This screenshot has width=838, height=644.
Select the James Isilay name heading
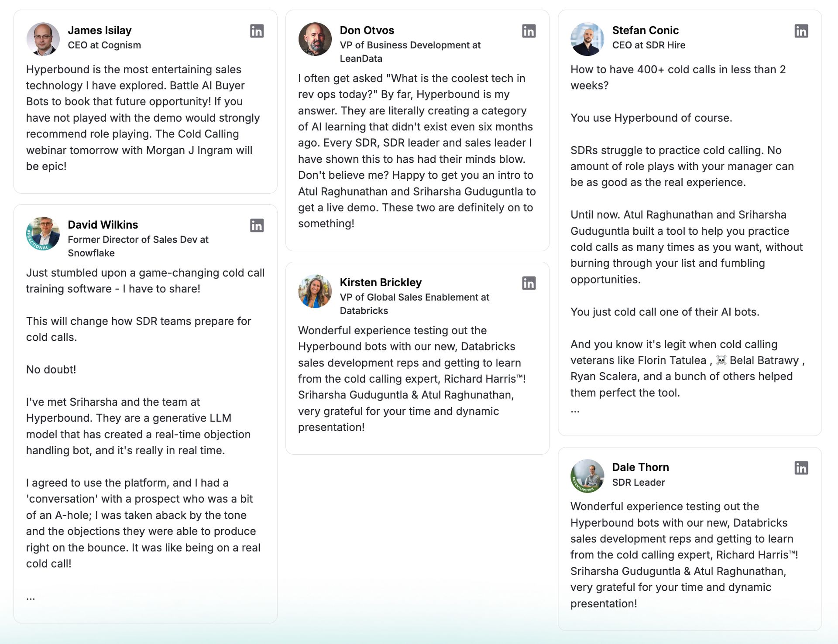[x=100, y=30]
